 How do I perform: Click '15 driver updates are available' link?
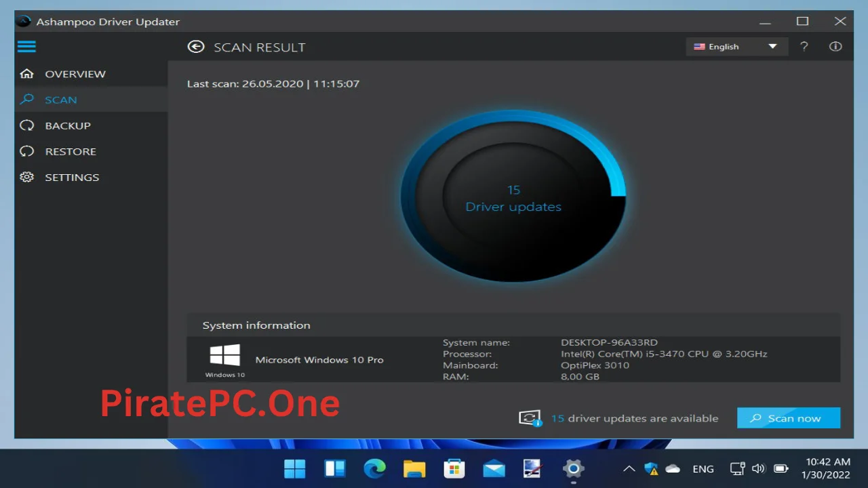634,418
